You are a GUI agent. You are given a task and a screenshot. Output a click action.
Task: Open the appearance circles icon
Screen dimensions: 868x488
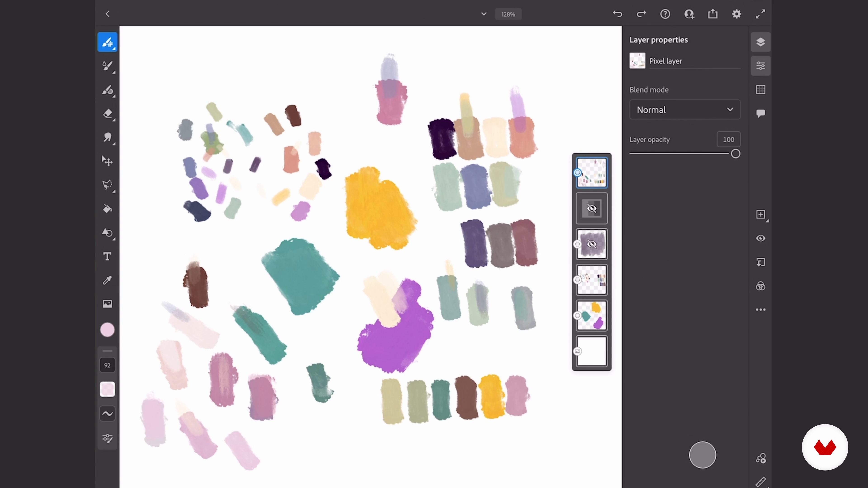point(760,286)
